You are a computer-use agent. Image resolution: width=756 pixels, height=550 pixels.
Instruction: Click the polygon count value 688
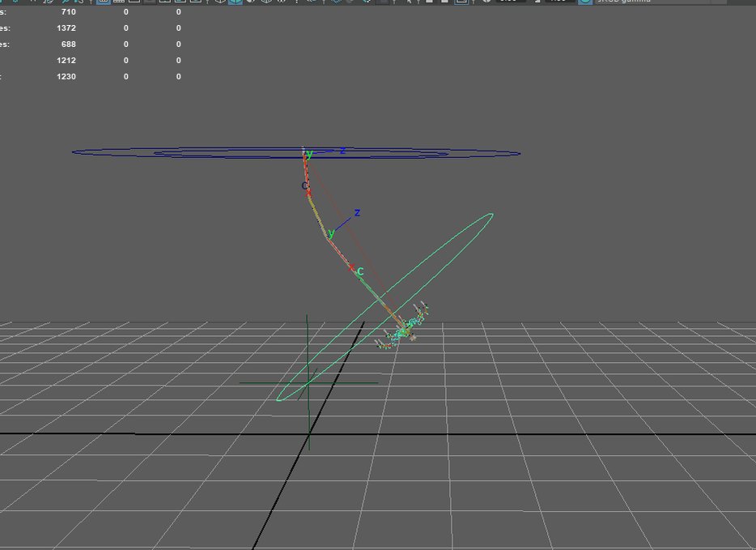tap(69, 45)
